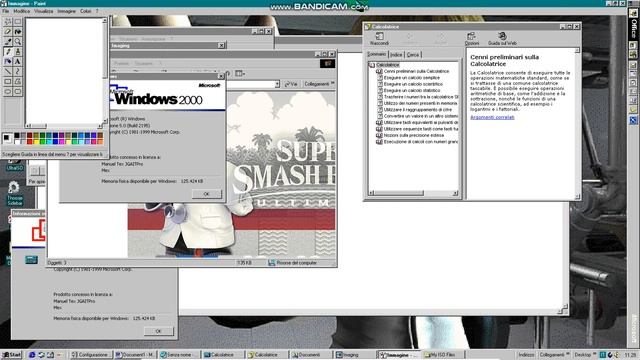Open the Explorer address bar dropdown arrow
640x360 pixels.
(x=277, y=84)
